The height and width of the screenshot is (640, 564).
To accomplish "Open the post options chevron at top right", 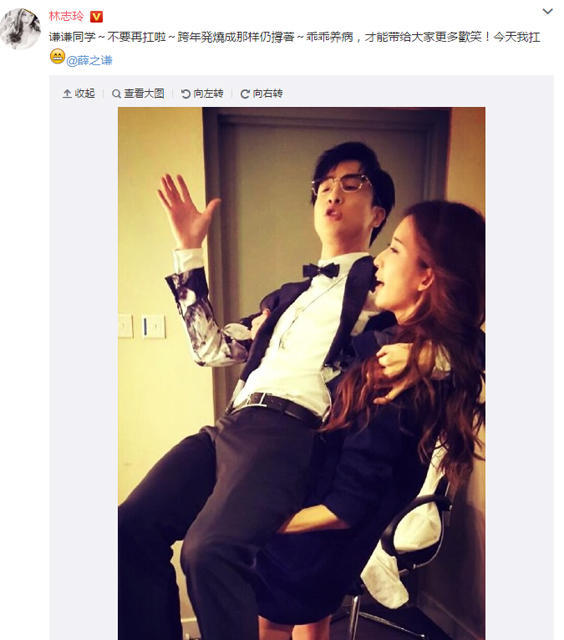I will pyautogui.click(x=547, y=11).
